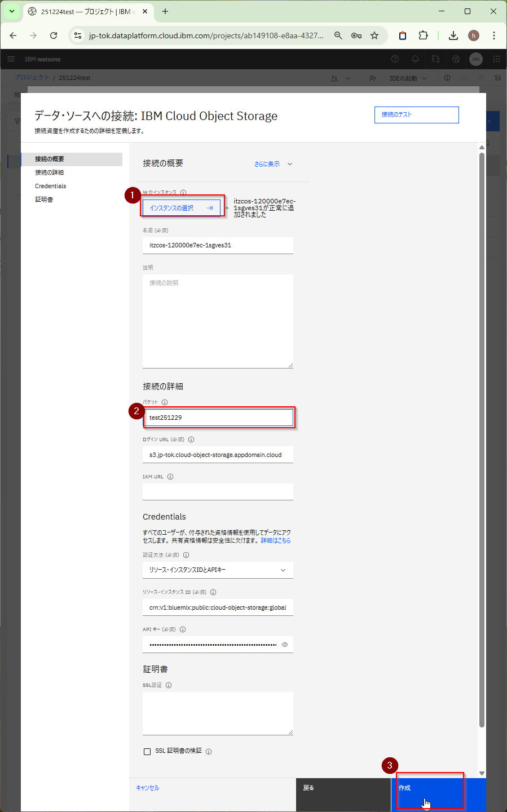507x812 pixels.
Task: Click the ログイン URL input field
Action: pyautogui.click(x=218, y=455)
